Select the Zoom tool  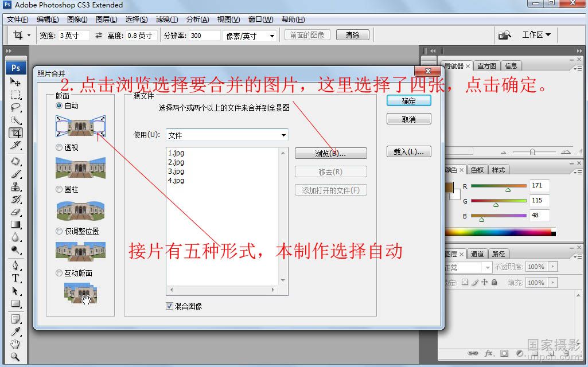tap(15, 357)
